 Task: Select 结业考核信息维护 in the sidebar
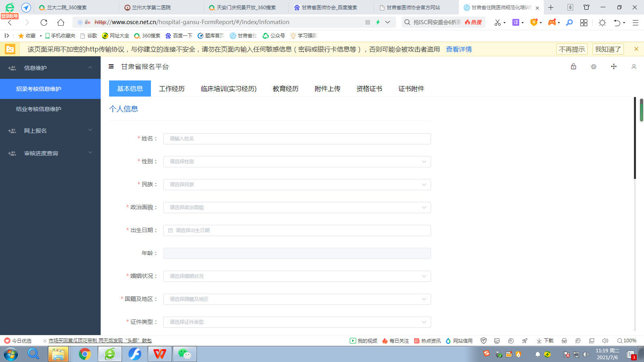coord(39,109)
